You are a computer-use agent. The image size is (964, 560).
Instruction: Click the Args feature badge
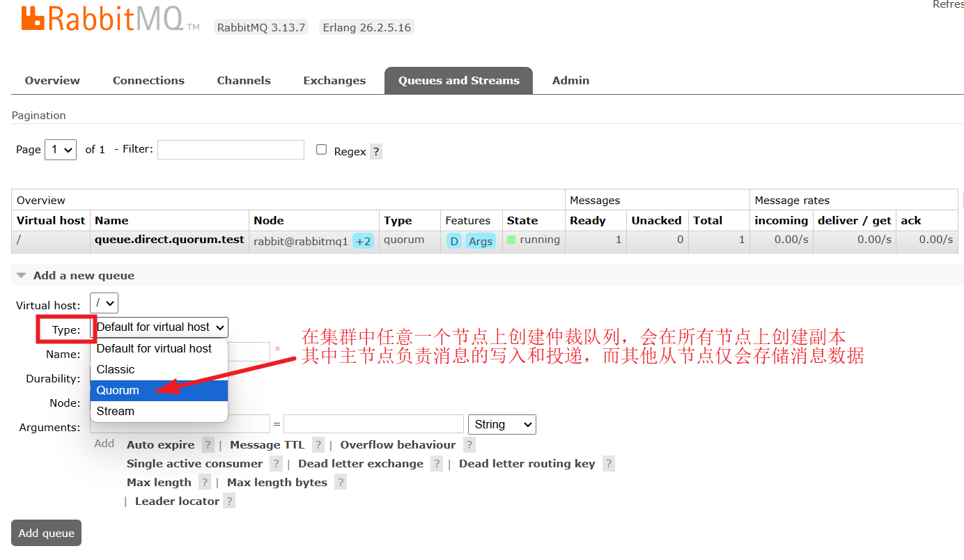coord(481,241)
